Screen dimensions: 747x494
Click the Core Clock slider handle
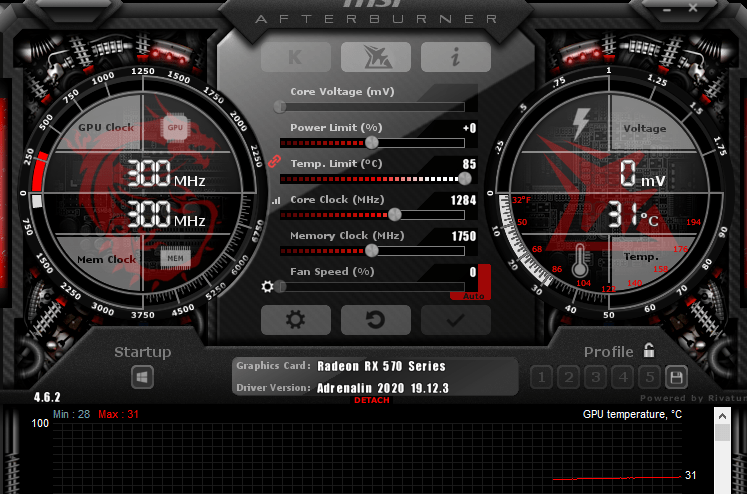[x=395, y=215]
